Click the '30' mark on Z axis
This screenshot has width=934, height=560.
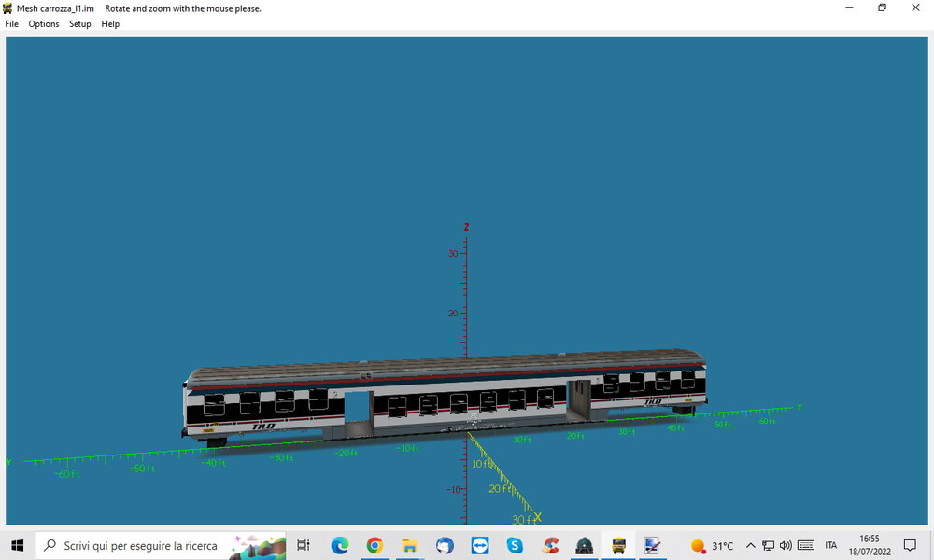click(x=453, y=254)
